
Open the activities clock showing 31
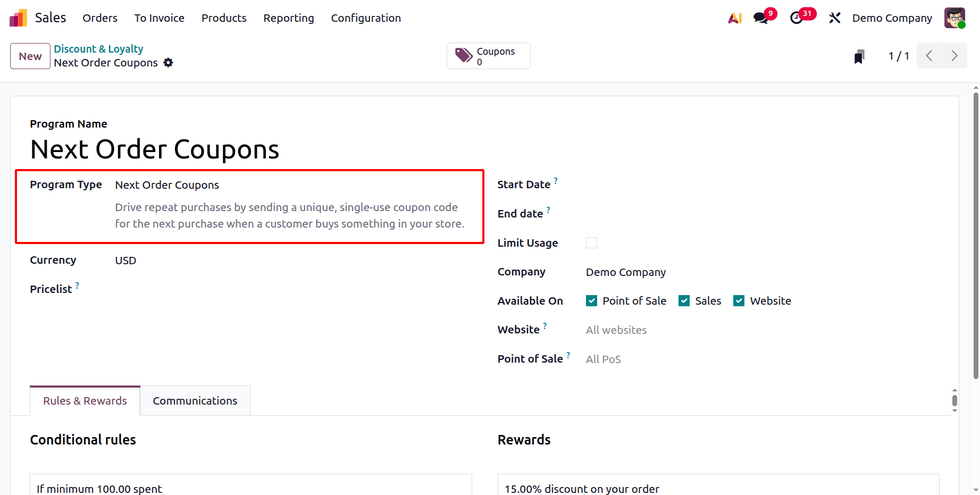[x=798, y=18]
